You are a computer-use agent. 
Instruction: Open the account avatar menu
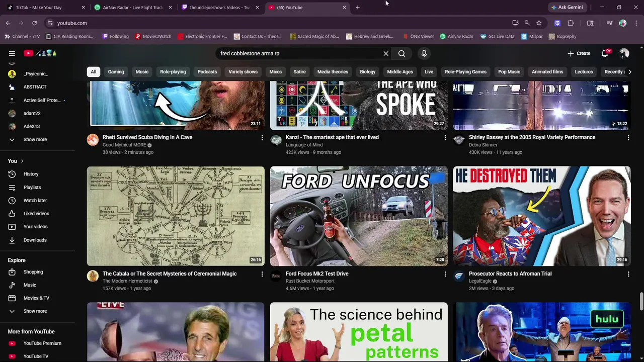(624, 53)
